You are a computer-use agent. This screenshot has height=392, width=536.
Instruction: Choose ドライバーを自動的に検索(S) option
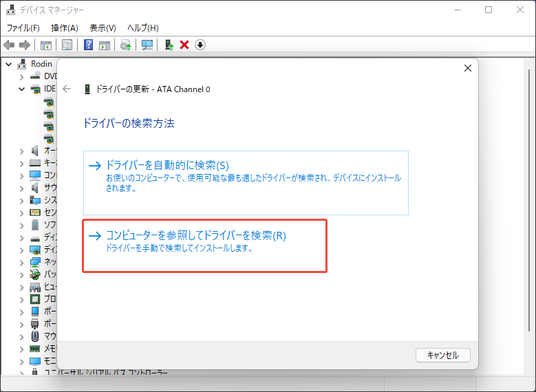pyautogui.click(x=246, y=183)
